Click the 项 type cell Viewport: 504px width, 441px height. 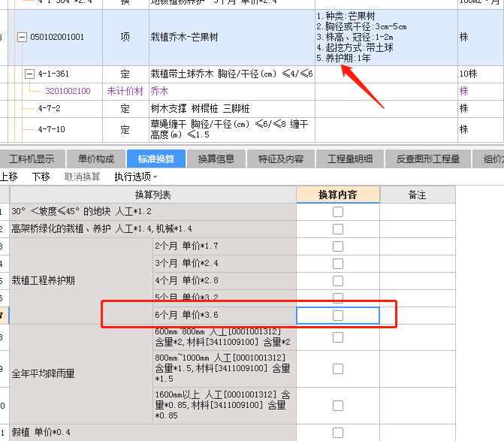[125, 38]
